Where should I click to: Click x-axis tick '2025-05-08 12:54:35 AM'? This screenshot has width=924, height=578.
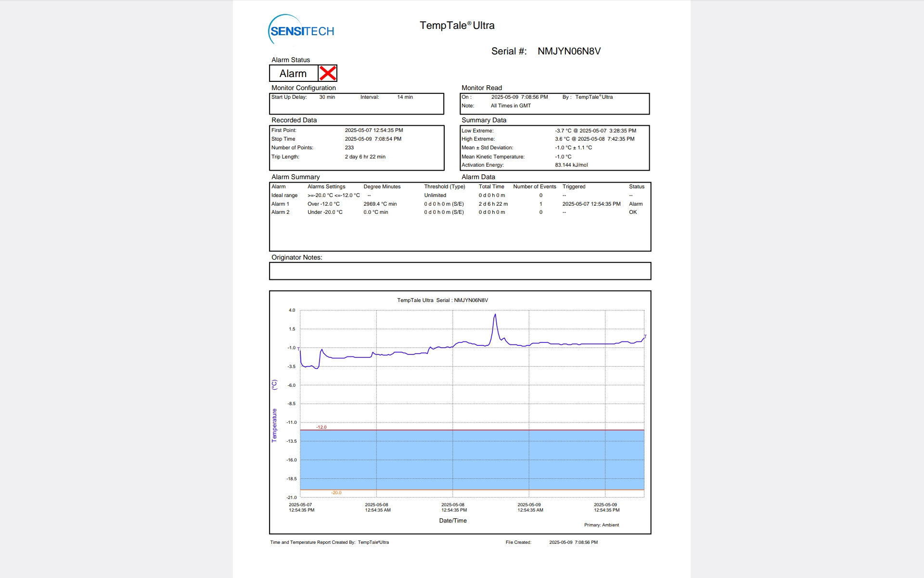pyautogui.click(x=377, y=508)
